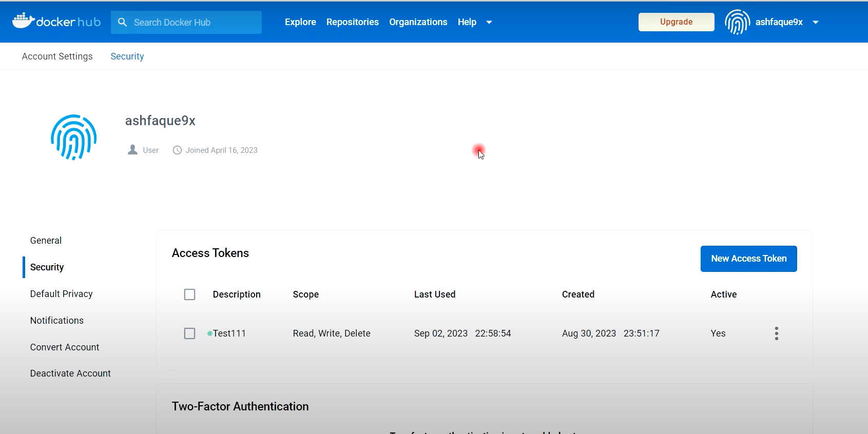Viewport: 868px width, 434px height.
Task: Tick the checkbox for Test111 token
Action: pos(189,333)
